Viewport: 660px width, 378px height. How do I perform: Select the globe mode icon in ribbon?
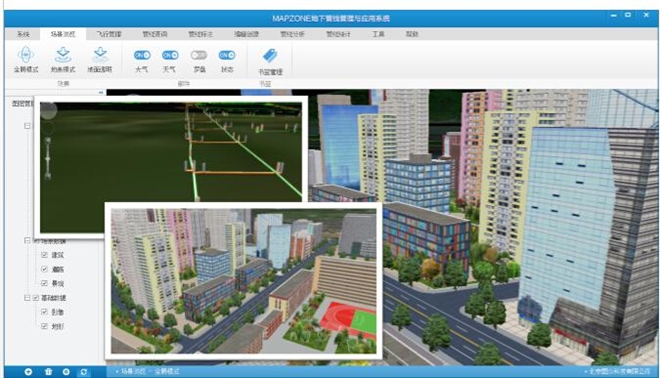[26, 55]
